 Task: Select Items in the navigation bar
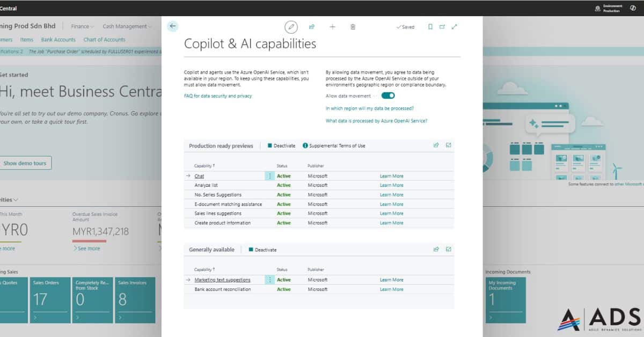click(26, 39)
